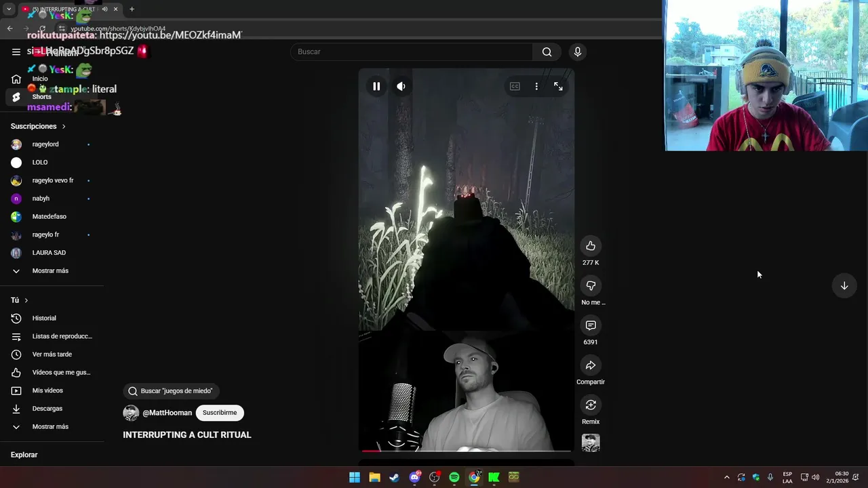Open the Kick app from taskbar
The width and height of the screenshot is (868, 488).
494,477
